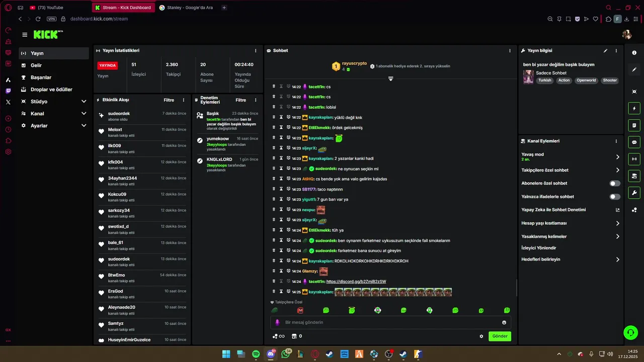Open Yayın bilgisi three-dot menu
644x362 pixels.
pyautogui.click(x=616, y=51)
